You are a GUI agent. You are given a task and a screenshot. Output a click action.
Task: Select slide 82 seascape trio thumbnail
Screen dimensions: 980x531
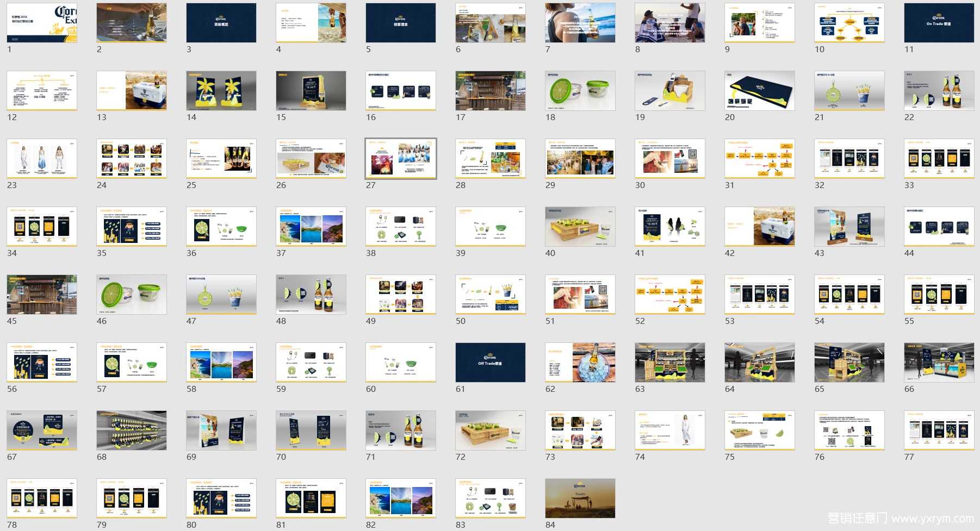click(401, 498)
